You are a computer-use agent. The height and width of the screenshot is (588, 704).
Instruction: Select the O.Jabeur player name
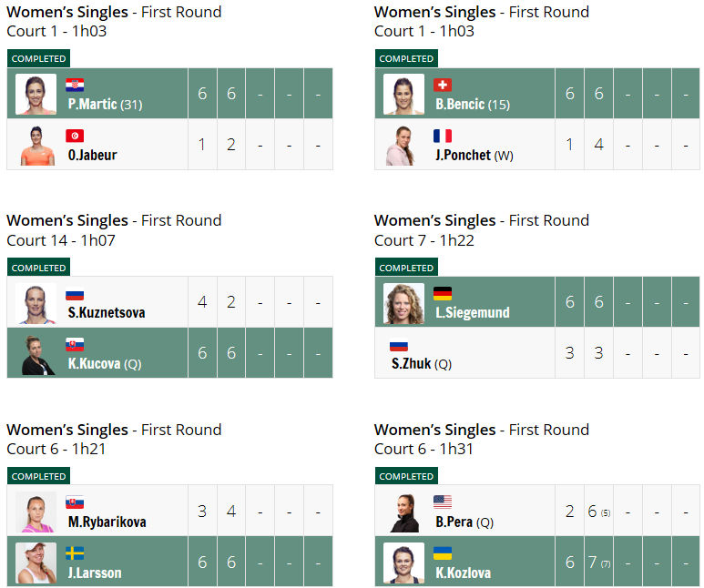click(93, 155)
